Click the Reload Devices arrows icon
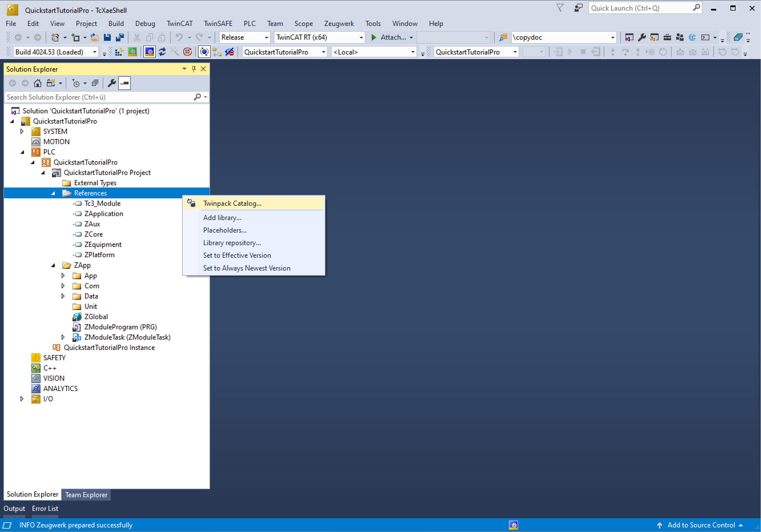 tap(162, 52)
